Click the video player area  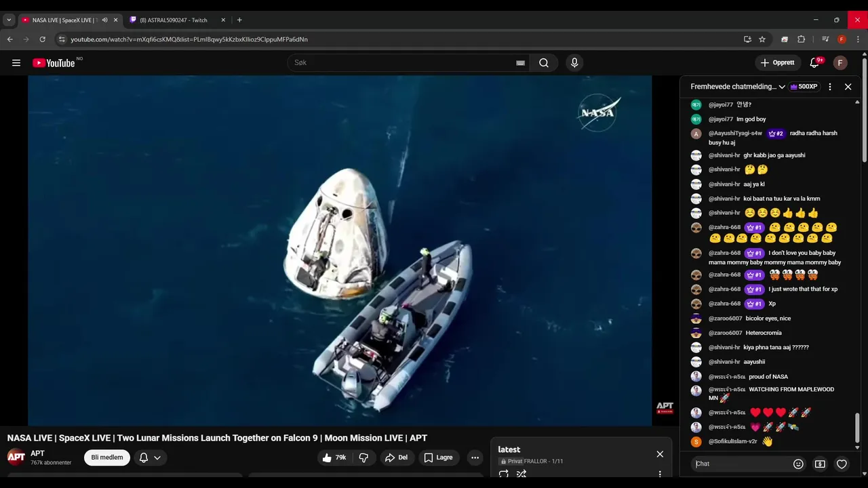click(x=340, y=251)
